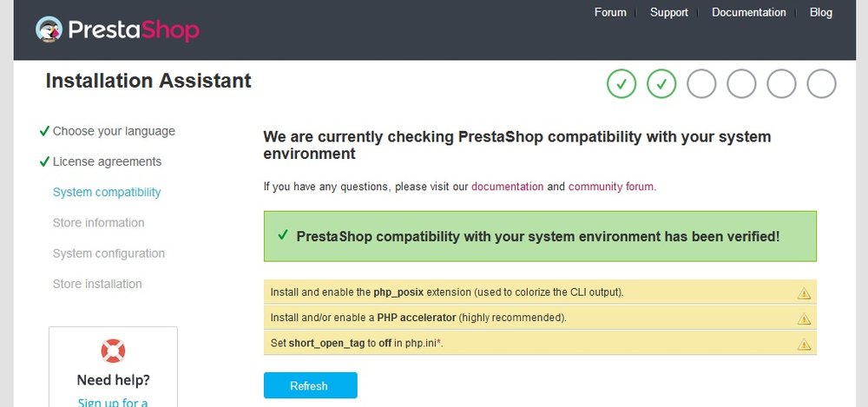Open the documentation link in the paragraph
The height and width of the screenshot is (407, 868).
(507, 187)
